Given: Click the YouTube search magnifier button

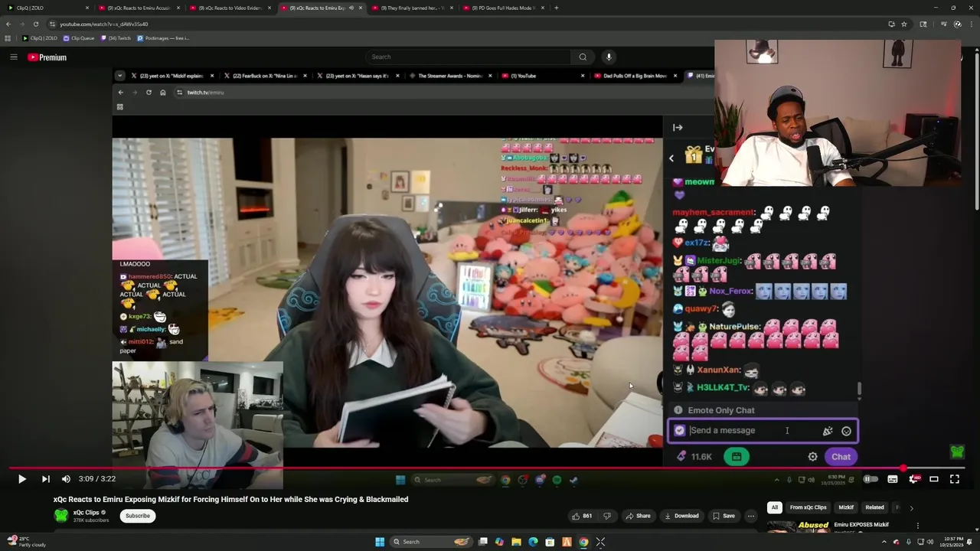Looking at the screenshot, I should (x=583, y=57).
